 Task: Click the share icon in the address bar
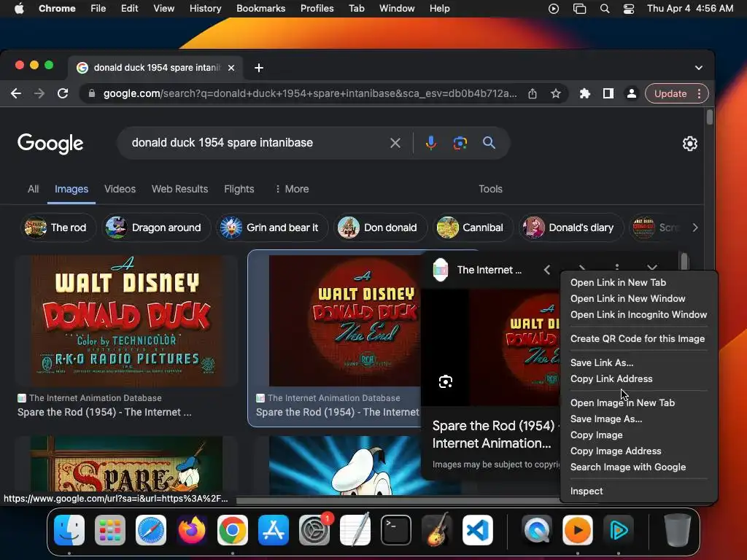(533, 93)
